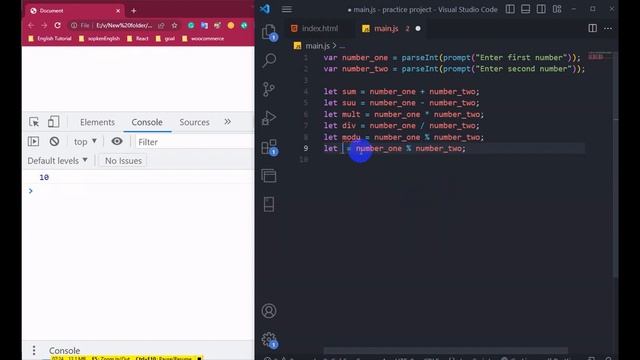This screenshot has height=360, width=640.
Task: Open editor More Actions ellipsis
Action: point(608,28)
